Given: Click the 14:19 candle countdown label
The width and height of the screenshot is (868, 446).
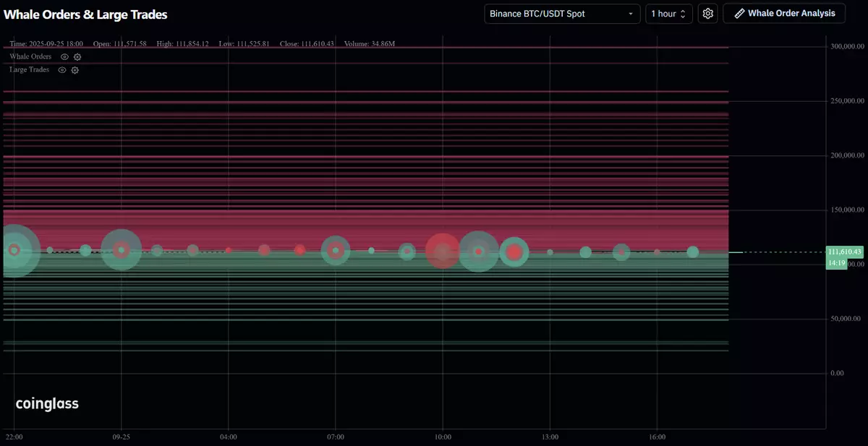Looking at the screenshot, I should point(836,263).
